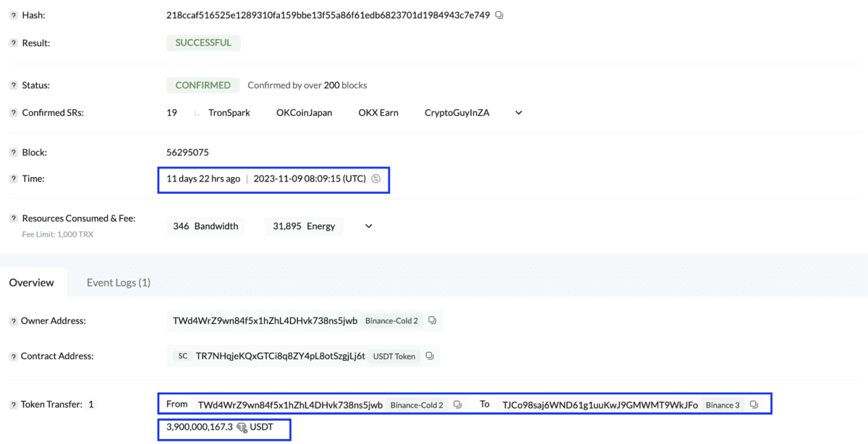Click the SUCCESSFUL result badge
This screenshot has height=444, width=868.
click(x=203, y=43)
